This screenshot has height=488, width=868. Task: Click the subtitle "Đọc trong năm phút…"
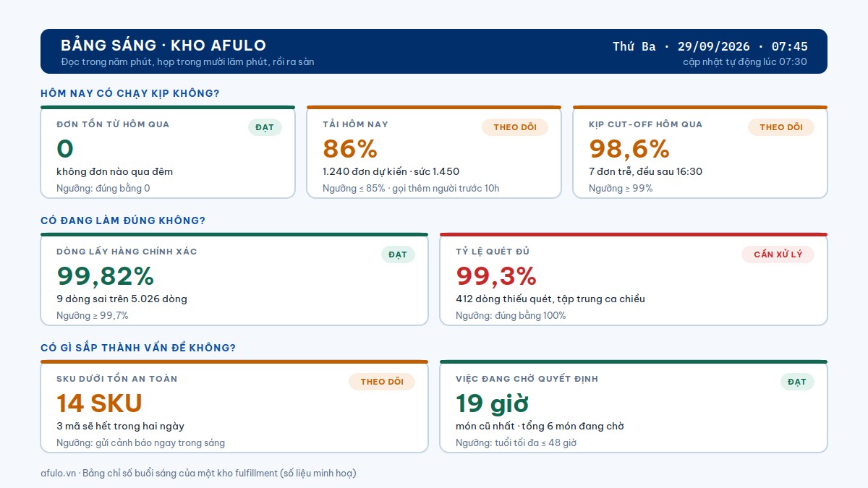click(187, 62)
